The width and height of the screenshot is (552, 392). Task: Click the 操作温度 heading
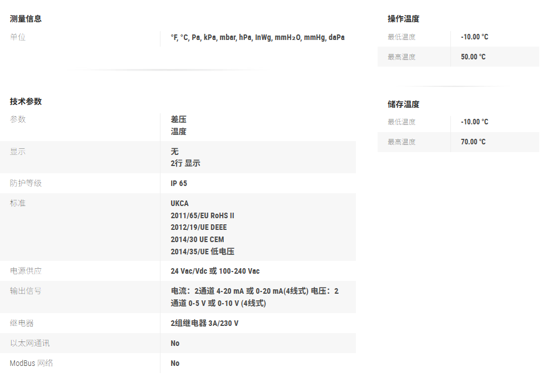tap(403, 18)
